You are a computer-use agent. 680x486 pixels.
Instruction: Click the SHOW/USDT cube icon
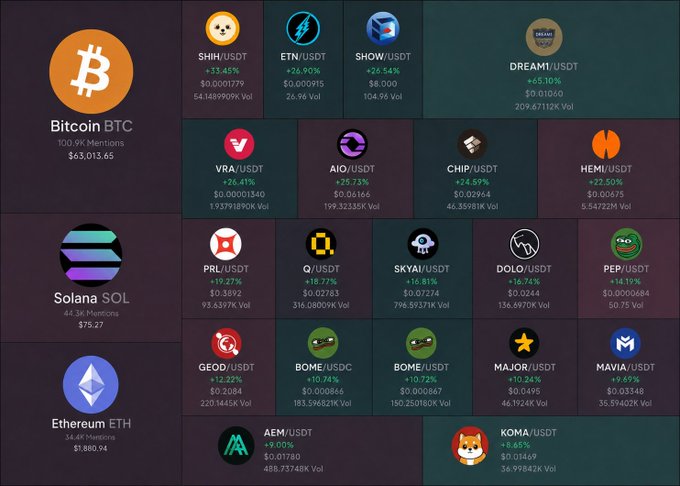pos(382,29)
